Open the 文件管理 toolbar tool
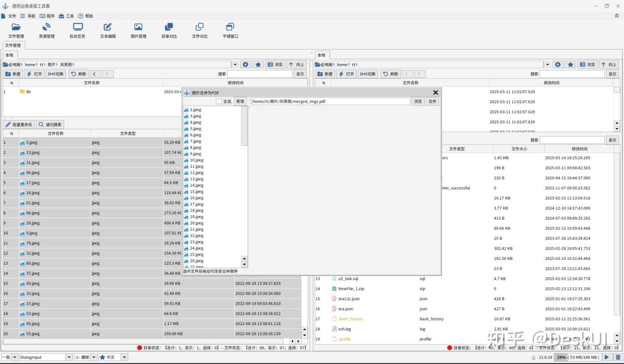 pyautogui.click(x=16, y=30)
